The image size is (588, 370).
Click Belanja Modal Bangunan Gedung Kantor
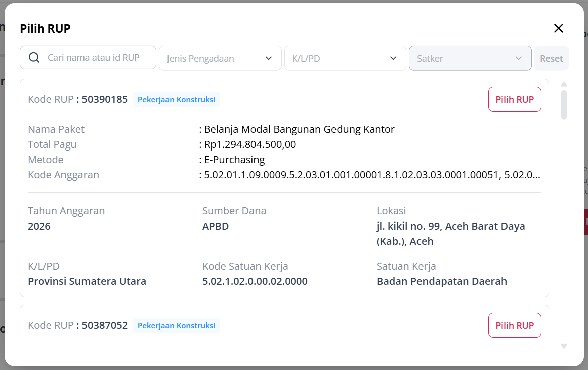click(x=299, y=129)
